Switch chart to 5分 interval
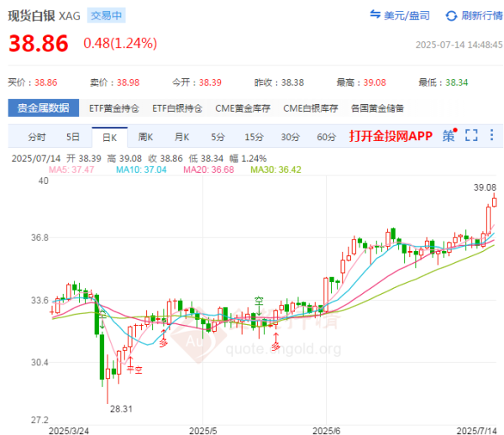 (218, 137)
